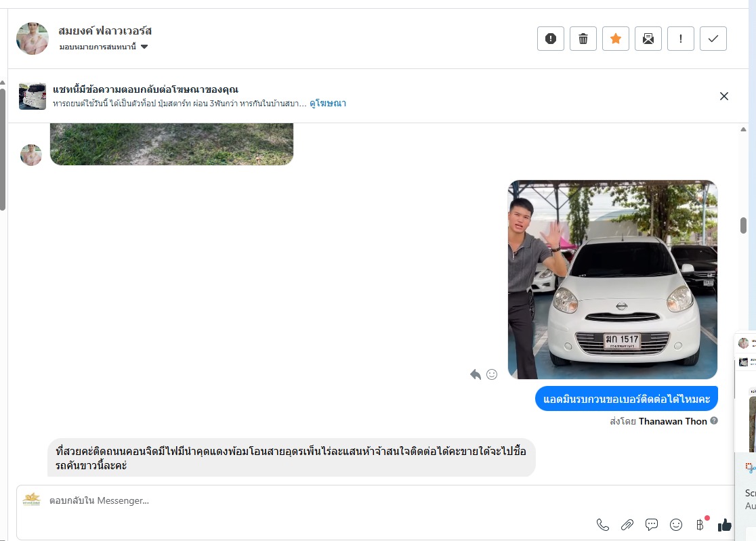Image resolution: width=756 pixels, height=541 pixels.
Task: Select the banner heading about ad reply
Action: click(146, 89)
